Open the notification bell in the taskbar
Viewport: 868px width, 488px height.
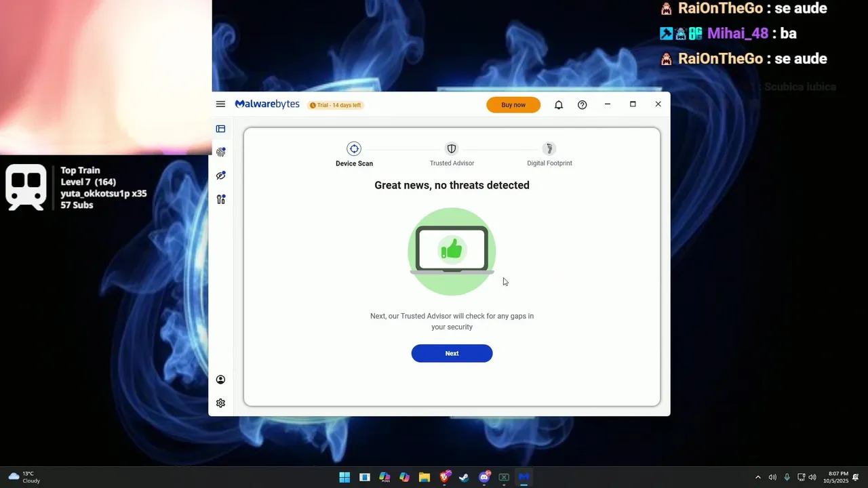[856, 477]
